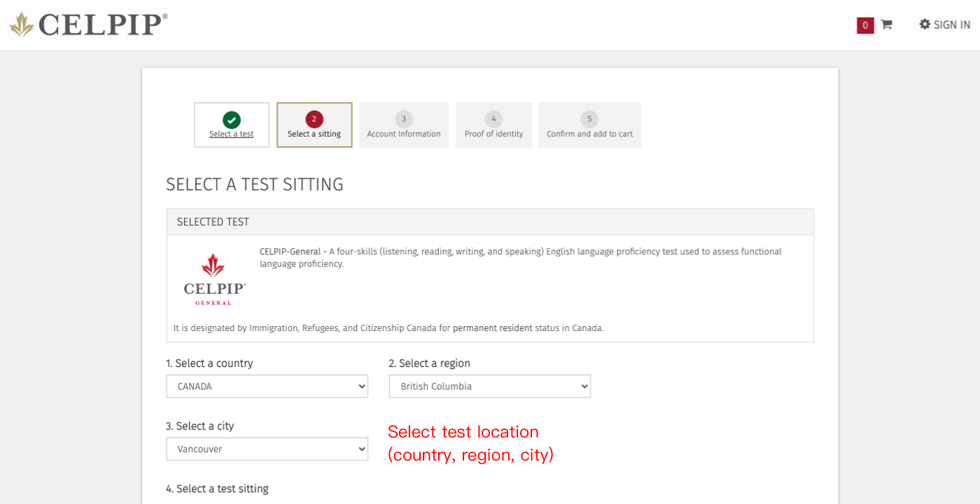Open the city dropdown showing Vancouver

[267, 449]
